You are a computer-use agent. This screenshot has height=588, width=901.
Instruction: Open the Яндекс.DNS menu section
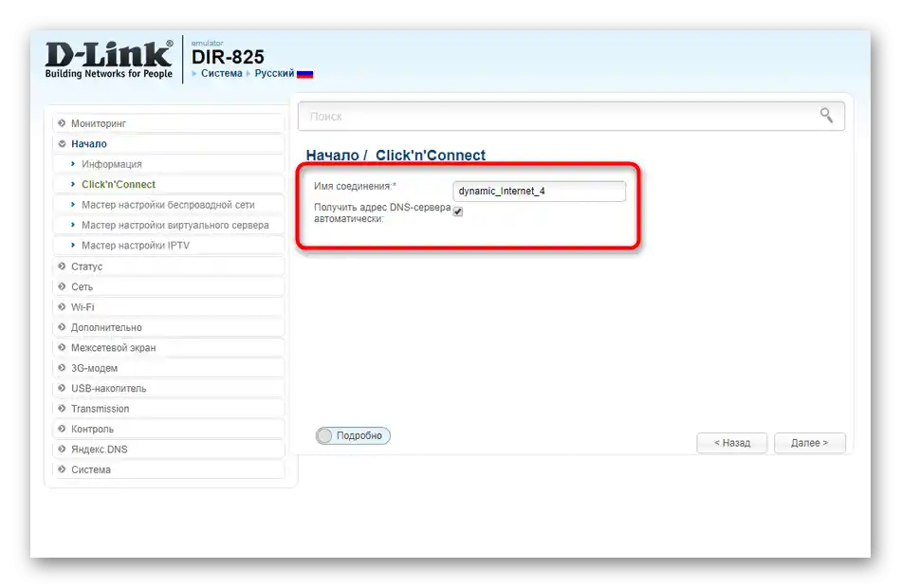(169, 450)
